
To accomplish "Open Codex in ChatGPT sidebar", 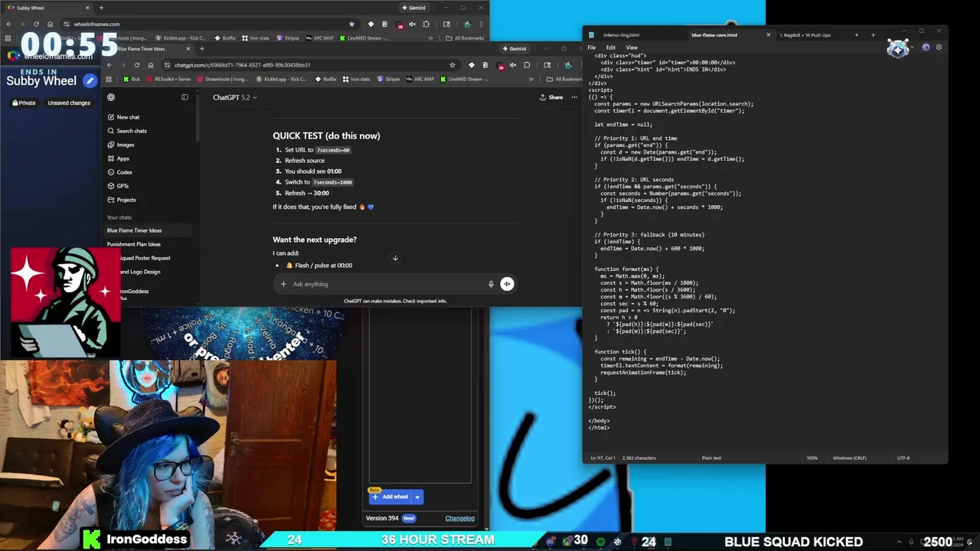I will tap(124, 172).
